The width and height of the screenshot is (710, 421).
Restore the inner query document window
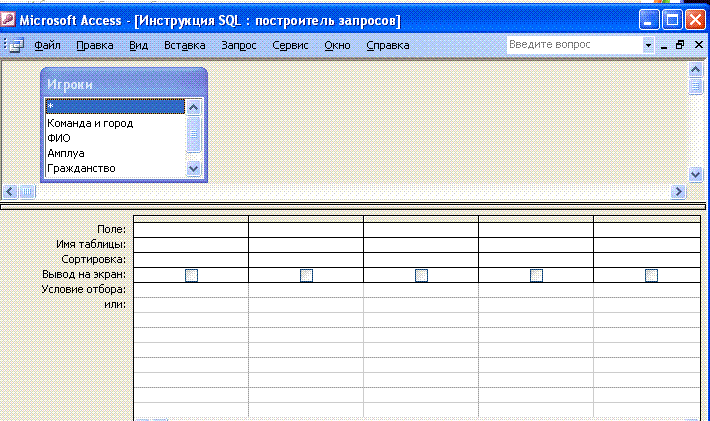[680, 45]
